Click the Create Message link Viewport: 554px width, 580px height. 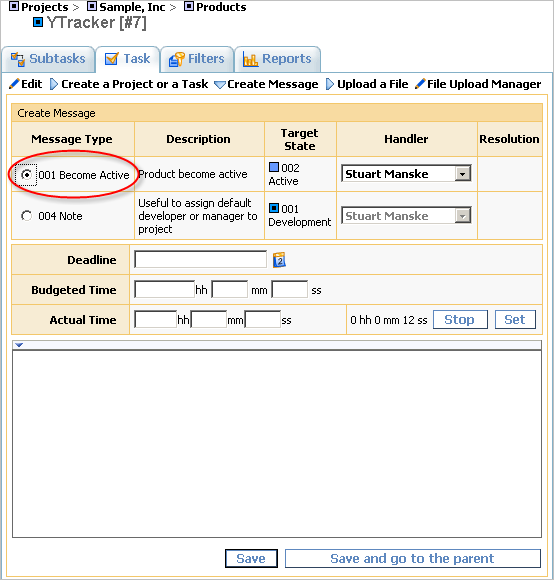point(273,84)
